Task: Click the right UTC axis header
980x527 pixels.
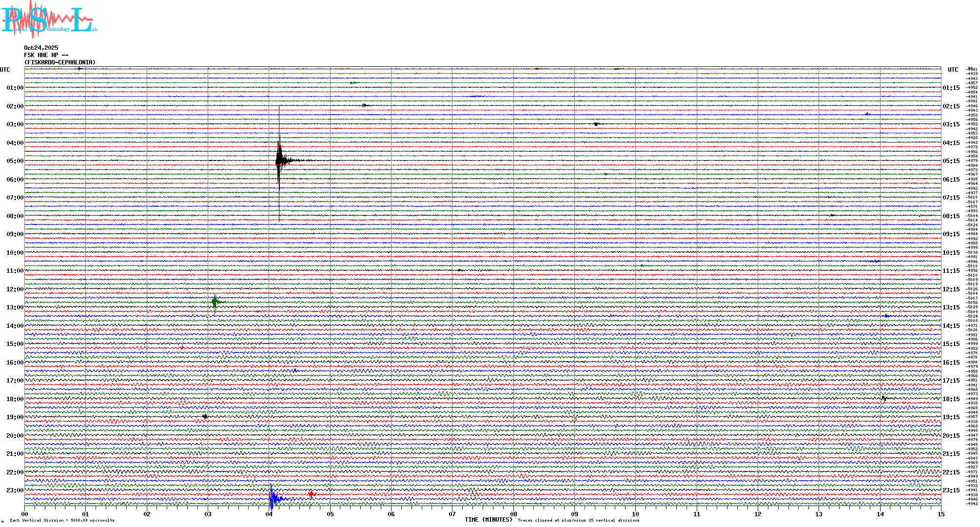Action: click(953, 70)
